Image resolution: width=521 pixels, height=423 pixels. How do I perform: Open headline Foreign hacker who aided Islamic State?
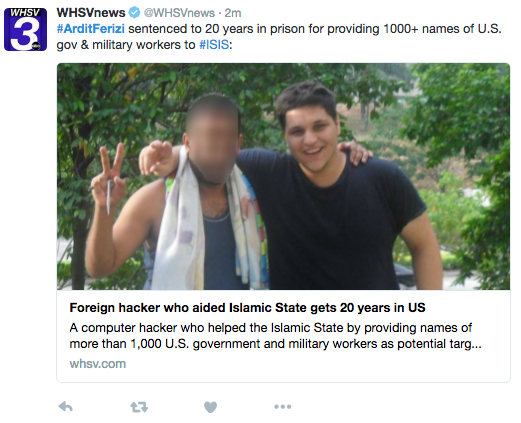tap(247, 307)
